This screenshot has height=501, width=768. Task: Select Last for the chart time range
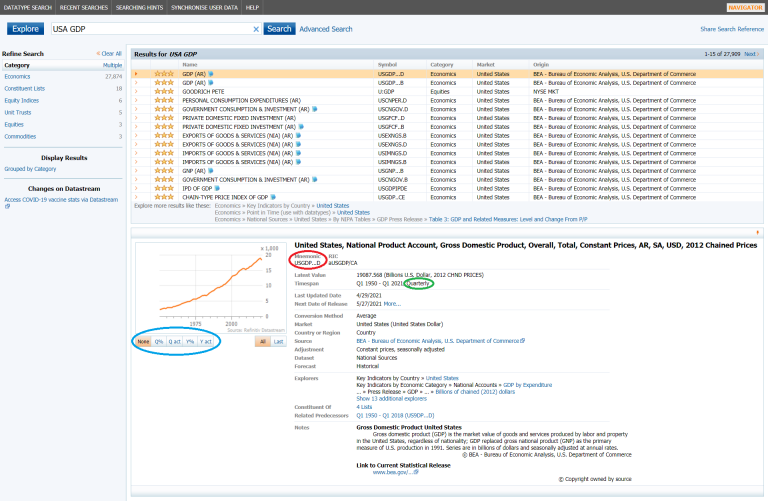[x=278, y=341]
